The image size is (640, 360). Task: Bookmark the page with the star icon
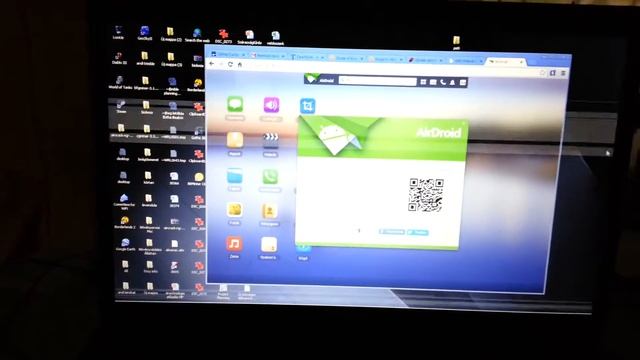tap(542, 73)
